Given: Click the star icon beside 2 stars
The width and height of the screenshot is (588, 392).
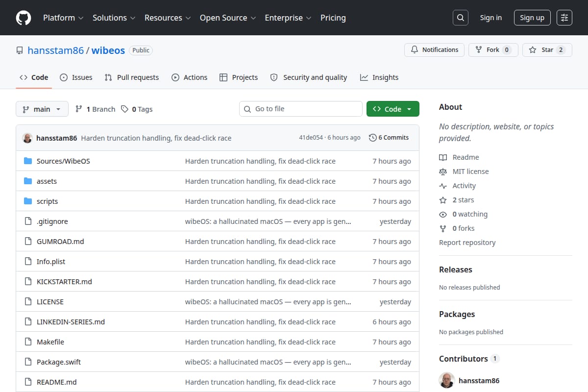Looking at the screenshot, I should pyautogui.click(x=443, y=200).
